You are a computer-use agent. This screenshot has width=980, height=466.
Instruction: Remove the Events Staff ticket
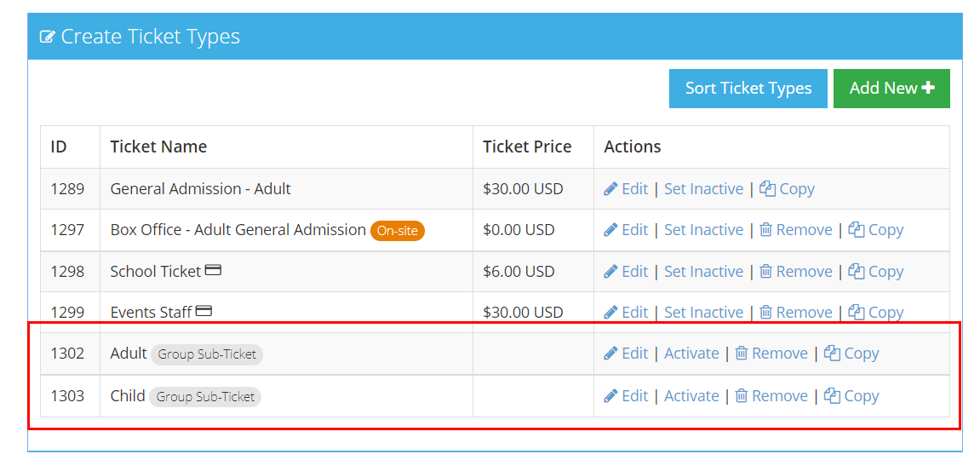click(795, 312)
